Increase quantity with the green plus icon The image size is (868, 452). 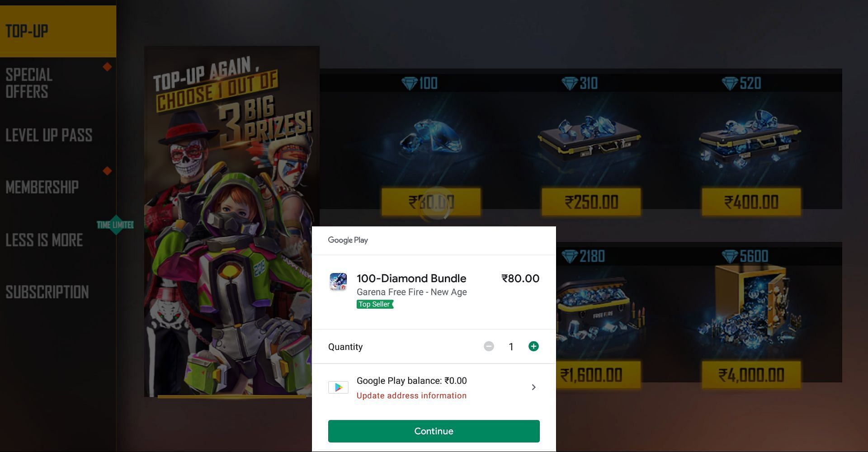(533, 346)
